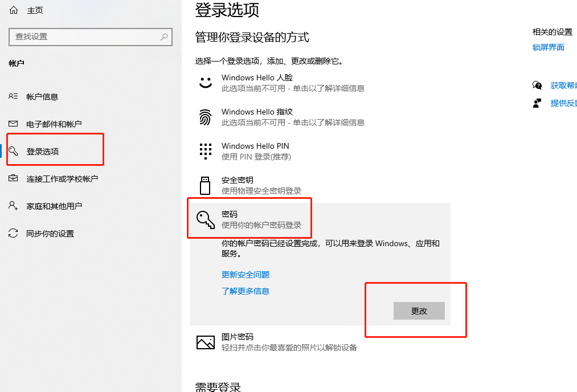Expand the Windows Hello 指纹 option
This screenshot has width=577, height=392.
click(320, 117)
